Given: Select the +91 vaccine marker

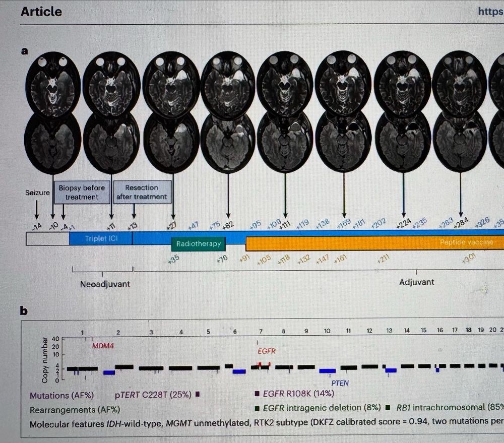Looking at the screenshot, I should pyautogui.click(x=244, y=258).
